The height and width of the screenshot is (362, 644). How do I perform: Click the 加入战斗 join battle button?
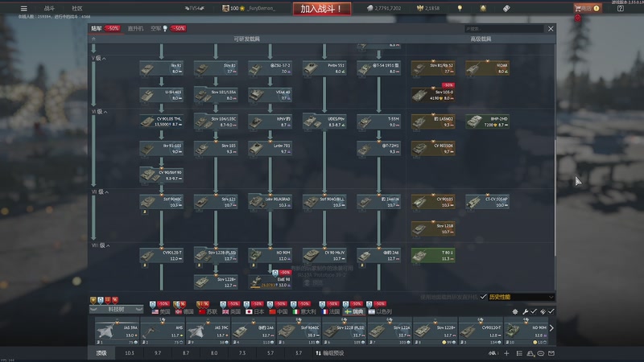click(x=321, y=9)
